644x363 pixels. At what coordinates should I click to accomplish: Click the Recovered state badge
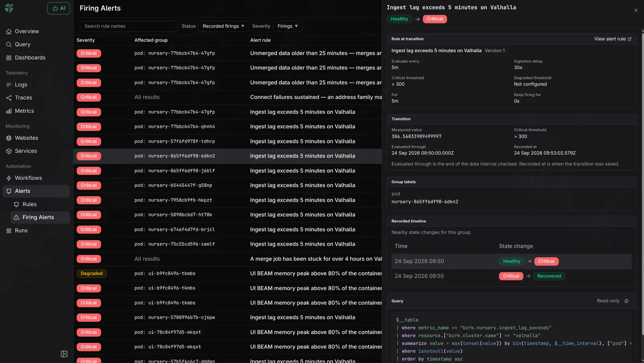[x=549, y=276]
